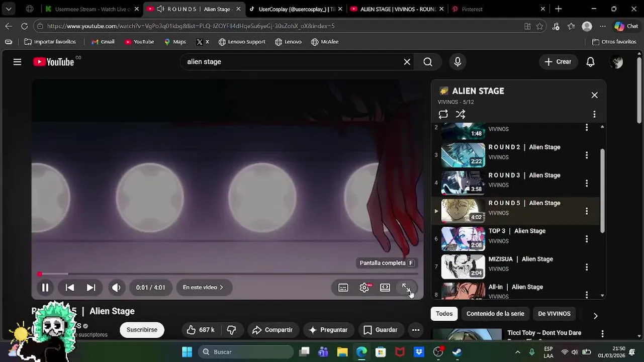Screen dimensions: 644x362
Task: Expand 'En este video' chapters chip
Action: tap(204, 288)
